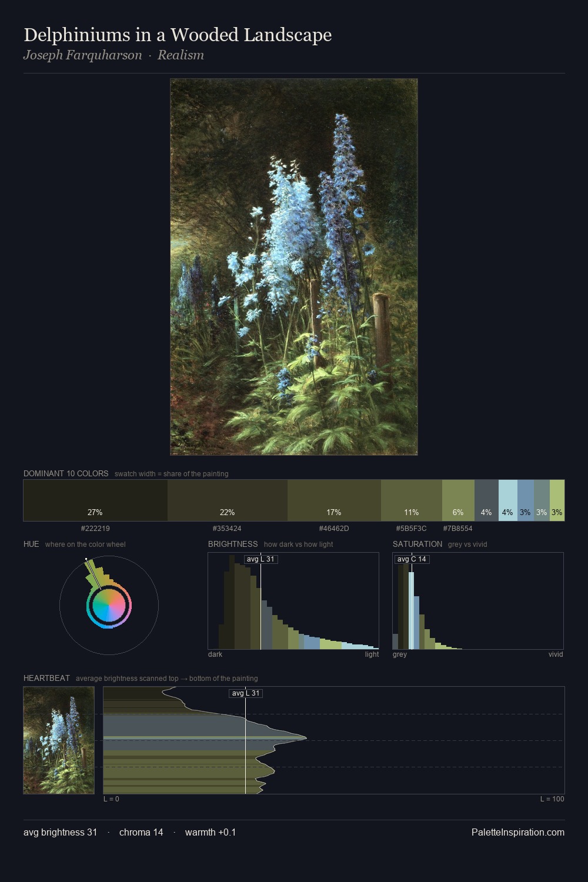Click the 'grey' saturation axis label
The height and width of the screenshot is (882, 588).
click(x=400, y=654)
